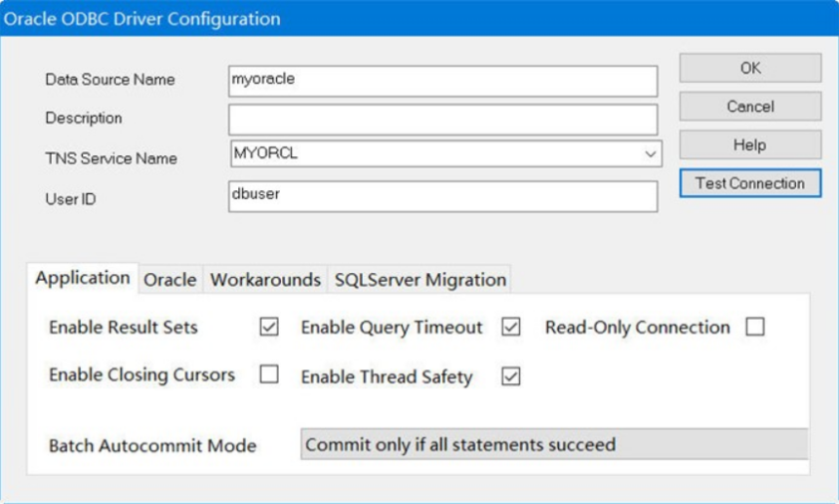The width and height of the screenshot is (839, 504).
Task: Open the Batch Autocommit Mode dropdown
Action: tap(554, 444)
